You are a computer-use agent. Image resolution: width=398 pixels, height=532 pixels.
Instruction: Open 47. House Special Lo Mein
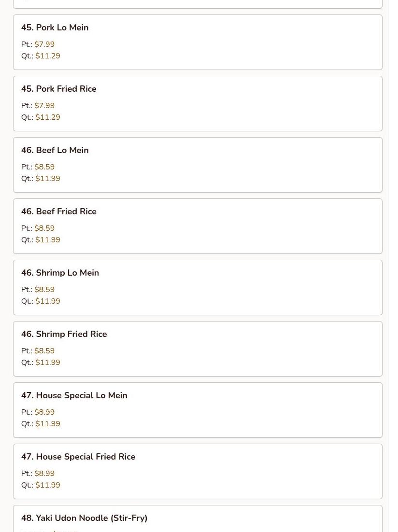198,410
